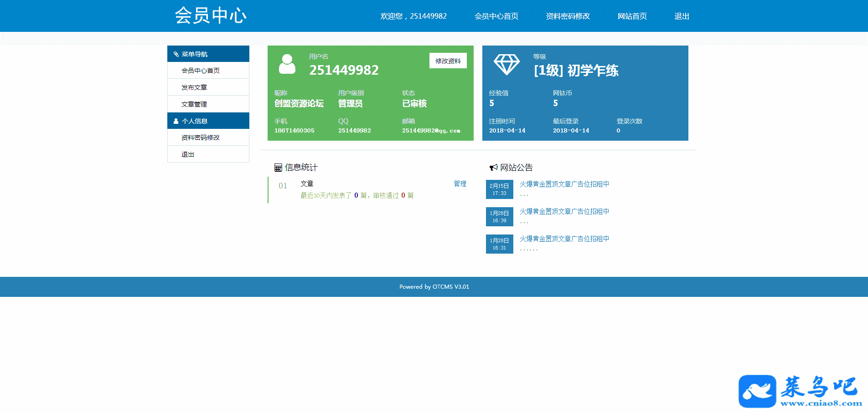The image size is (868, 413).
Task: Click the paperclip icon beside 菜单导航
Action: coord(176,54)
